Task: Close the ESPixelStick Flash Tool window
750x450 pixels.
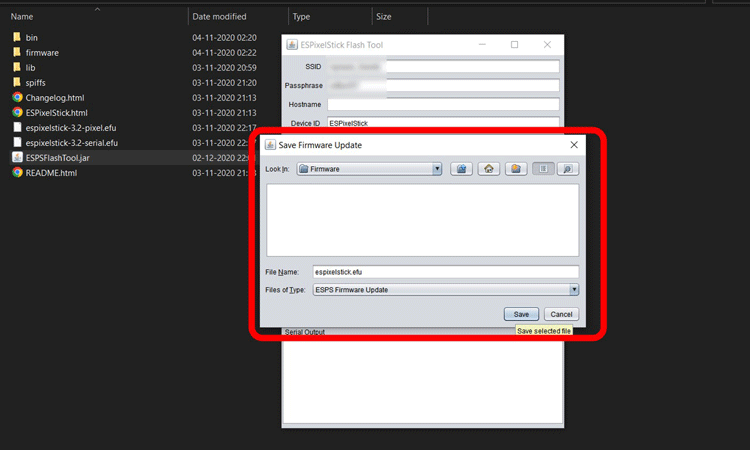Action: 547,44
